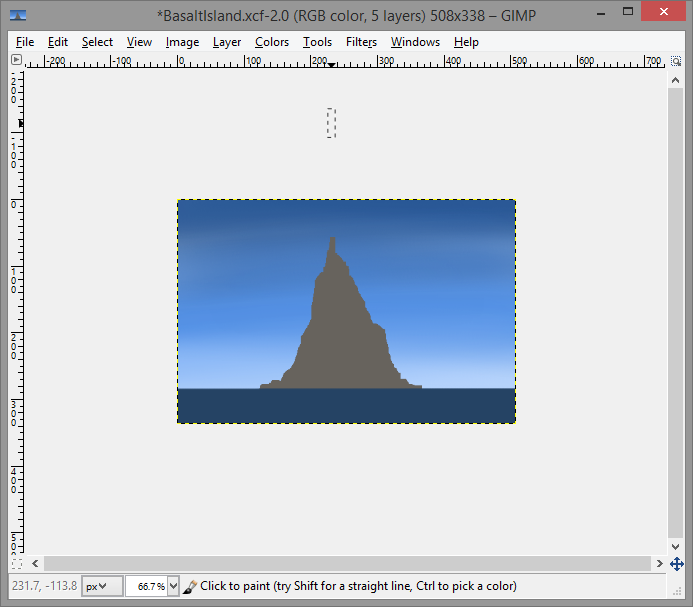The width and height of the screenshot is (693, 607).
Task: Click the navigation cross icon at bottom right
Action: click(x=676, y=564)
